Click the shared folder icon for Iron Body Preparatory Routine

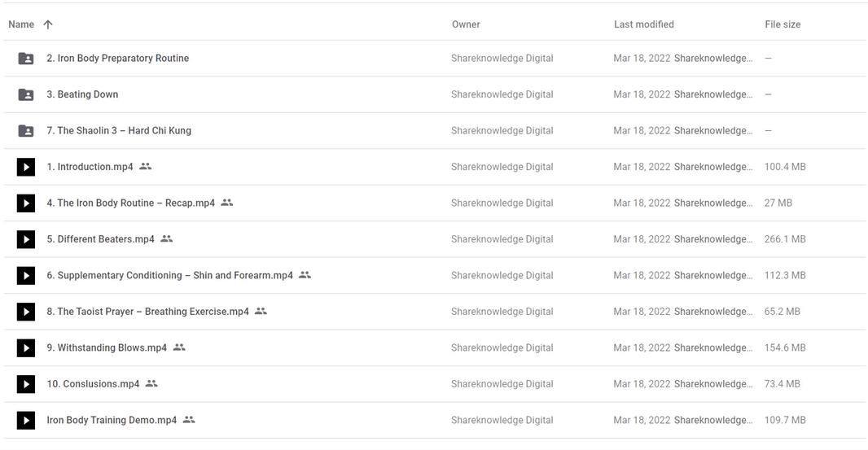(26, 58)
